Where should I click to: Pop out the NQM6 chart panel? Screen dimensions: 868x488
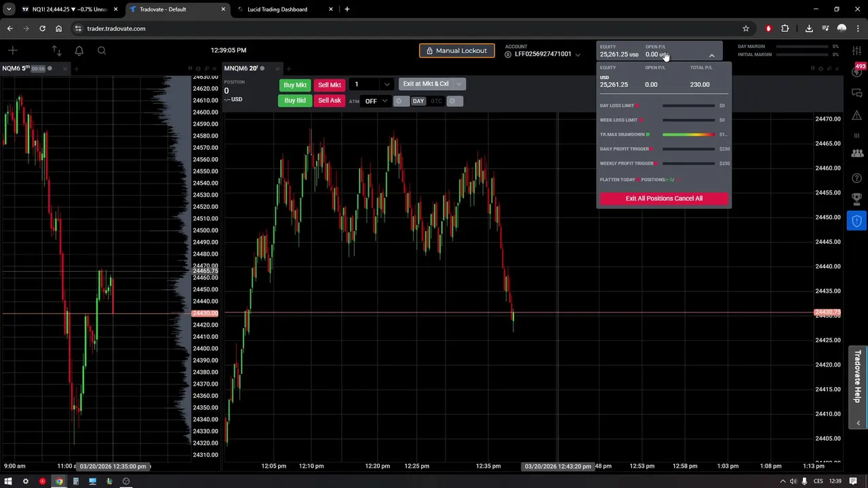click(206, 68)
